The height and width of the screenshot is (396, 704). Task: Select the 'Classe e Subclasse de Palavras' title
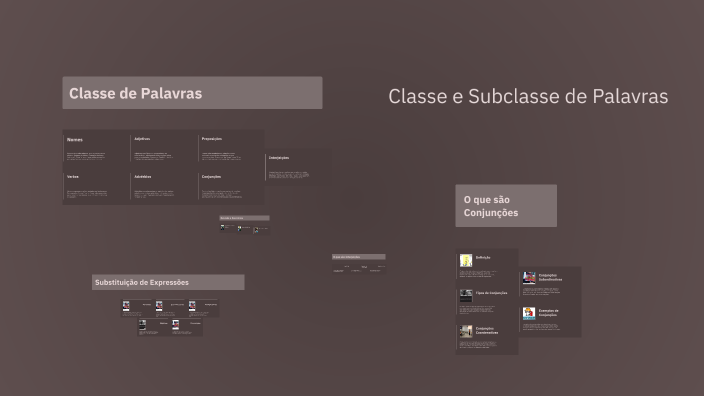click(528, 97)
